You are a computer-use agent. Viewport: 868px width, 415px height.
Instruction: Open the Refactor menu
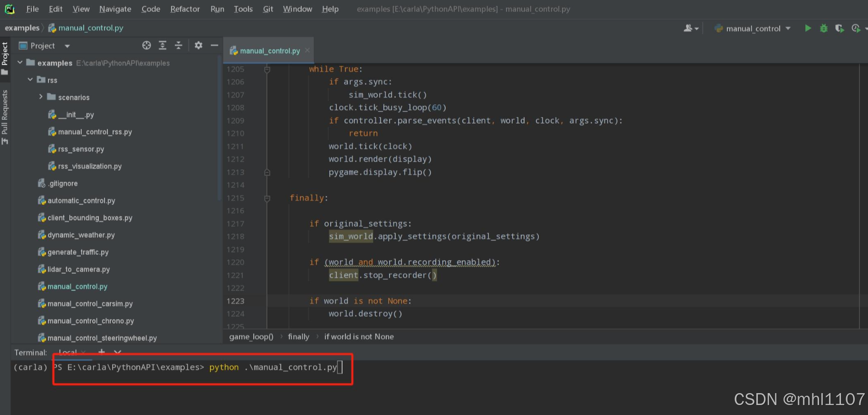coord(185,9)
